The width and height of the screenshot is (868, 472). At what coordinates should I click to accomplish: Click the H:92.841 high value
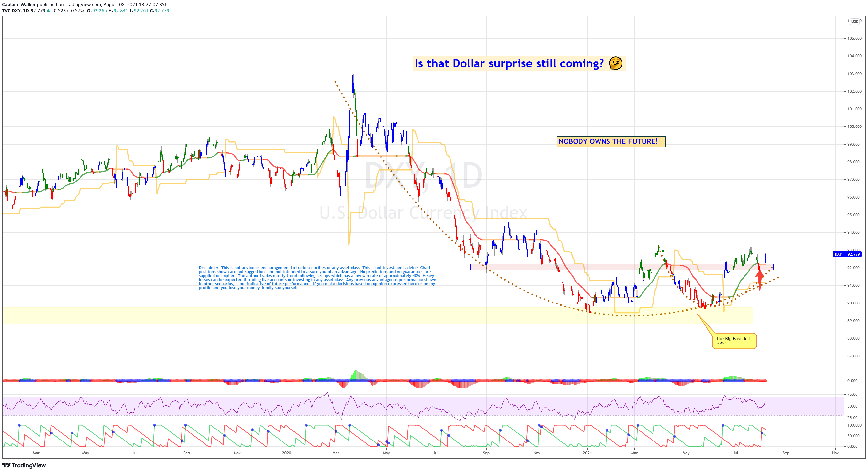(118, 11)
